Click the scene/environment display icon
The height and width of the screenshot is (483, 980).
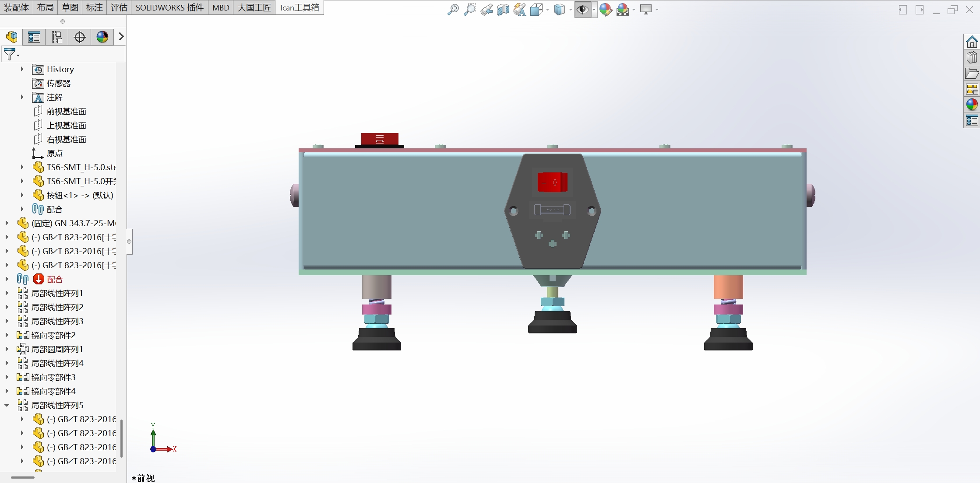coord(623,9)
